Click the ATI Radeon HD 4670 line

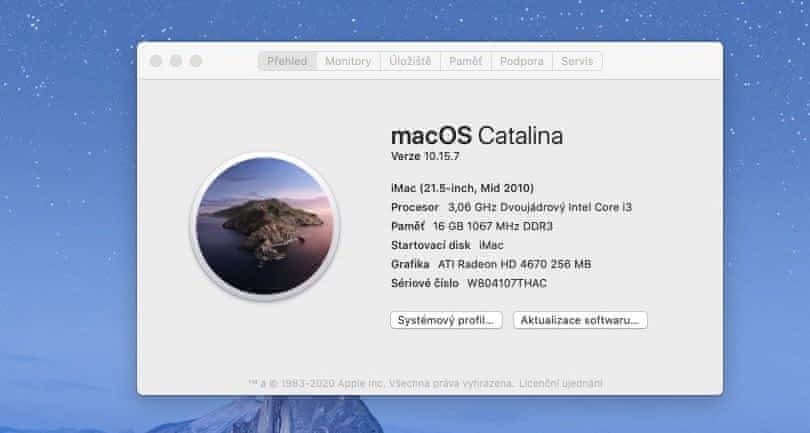pos(491,264)
